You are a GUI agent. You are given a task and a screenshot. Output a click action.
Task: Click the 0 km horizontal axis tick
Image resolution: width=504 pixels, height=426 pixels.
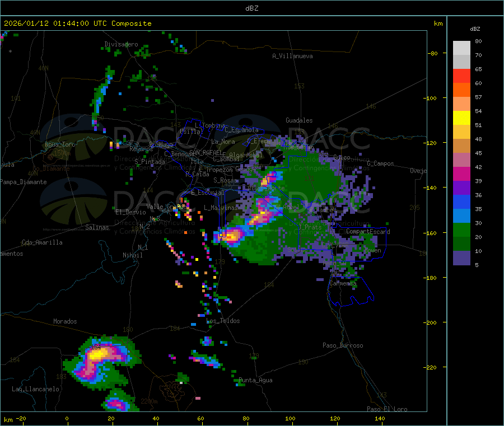(x=67, y=418)
